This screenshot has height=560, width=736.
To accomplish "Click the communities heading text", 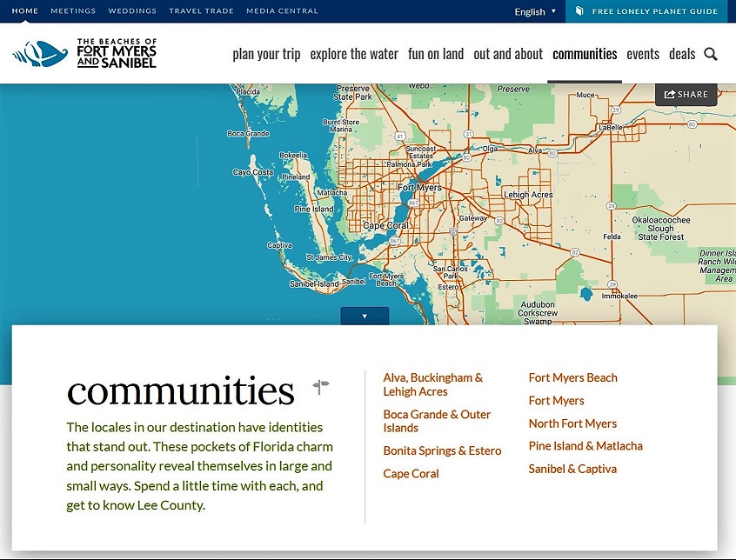I will (x=181, y=390).
